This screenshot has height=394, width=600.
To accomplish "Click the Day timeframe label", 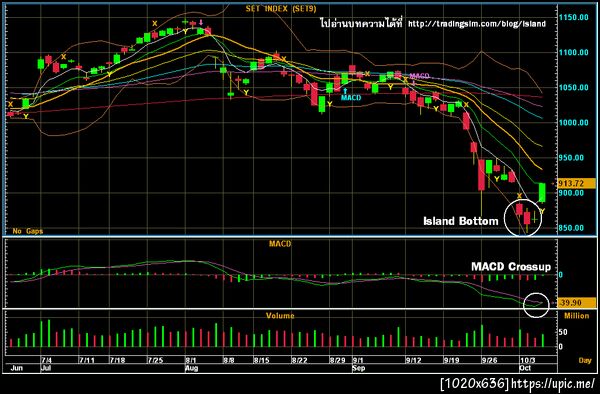I will (x=585, y=361).
